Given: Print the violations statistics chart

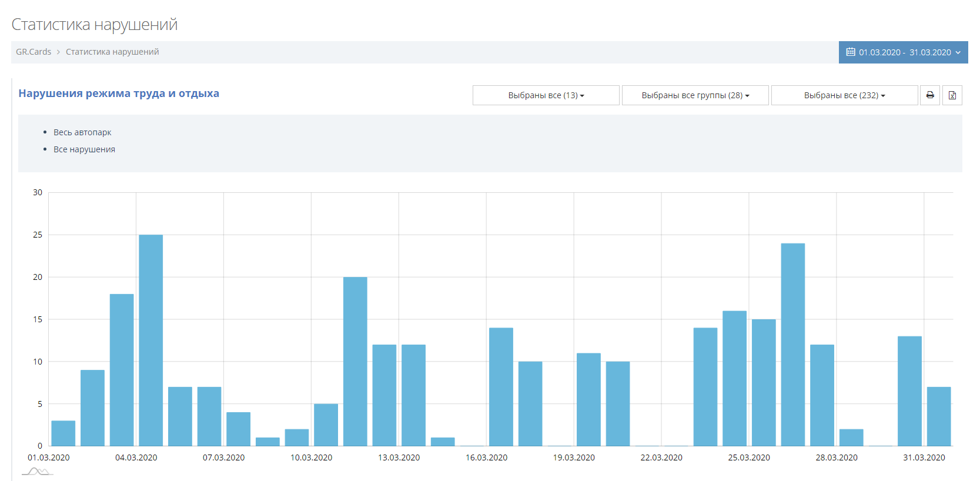Looking at the screenshot, I should (930, 95).
